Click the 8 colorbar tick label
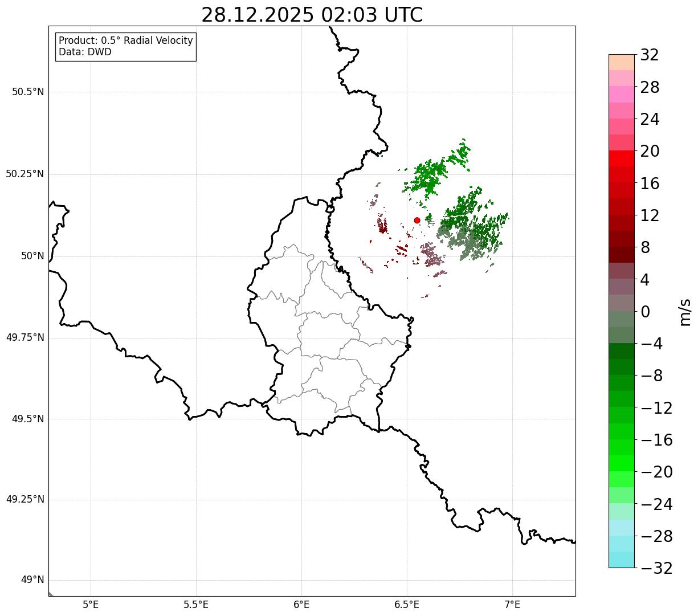This screenshot has height=616, width=698. pyautogui.click(x=645, y=248)
